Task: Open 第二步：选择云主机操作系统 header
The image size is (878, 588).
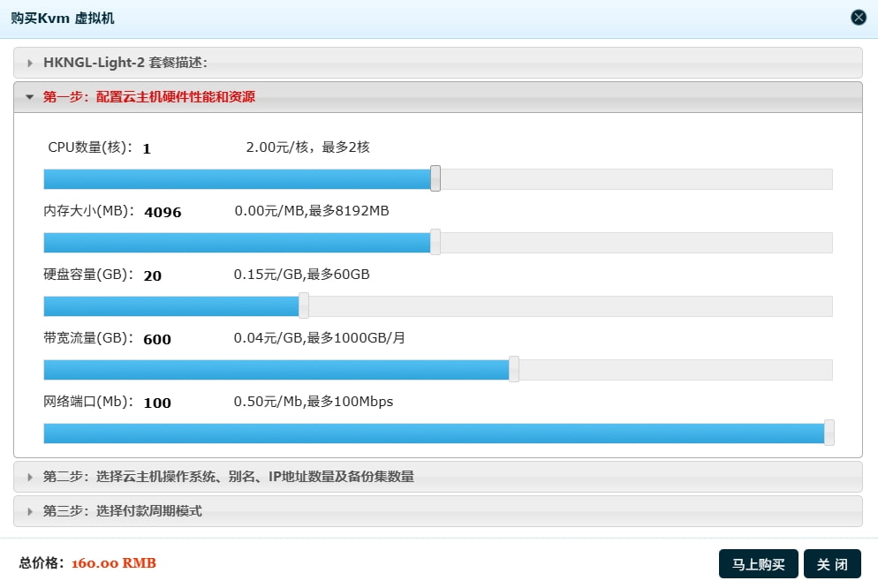Action: point(438,477)
